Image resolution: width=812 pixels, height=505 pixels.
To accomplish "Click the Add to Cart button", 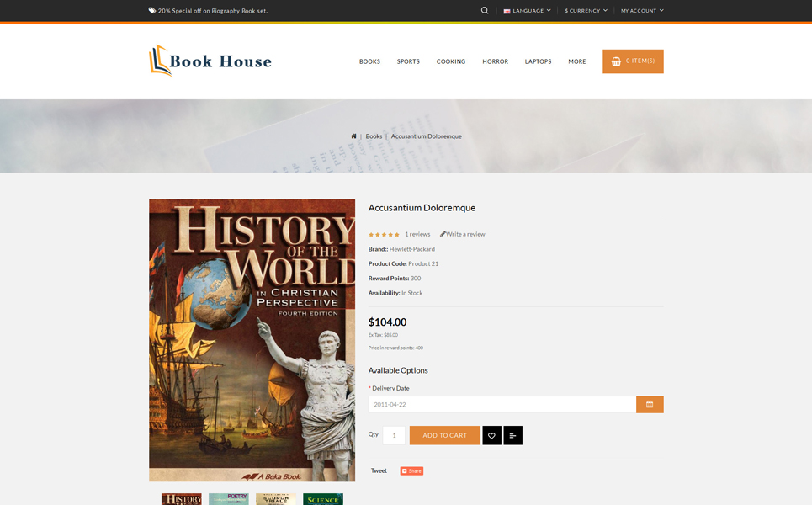I will (445, 436).
